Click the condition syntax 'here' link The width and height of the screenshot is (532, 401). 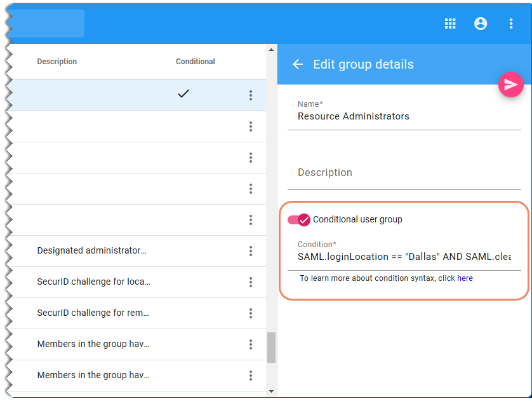(x=465, y=278)
